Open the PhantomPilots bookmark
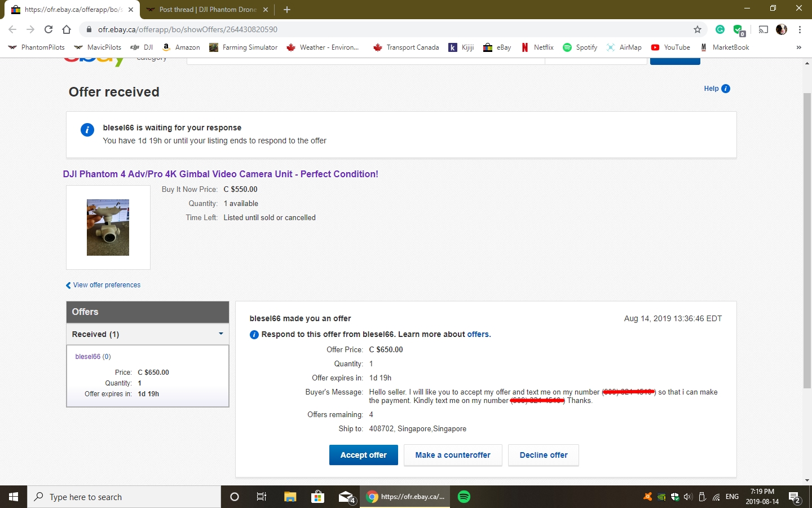This screenshot has width=812, height=508. coord(36,47)
